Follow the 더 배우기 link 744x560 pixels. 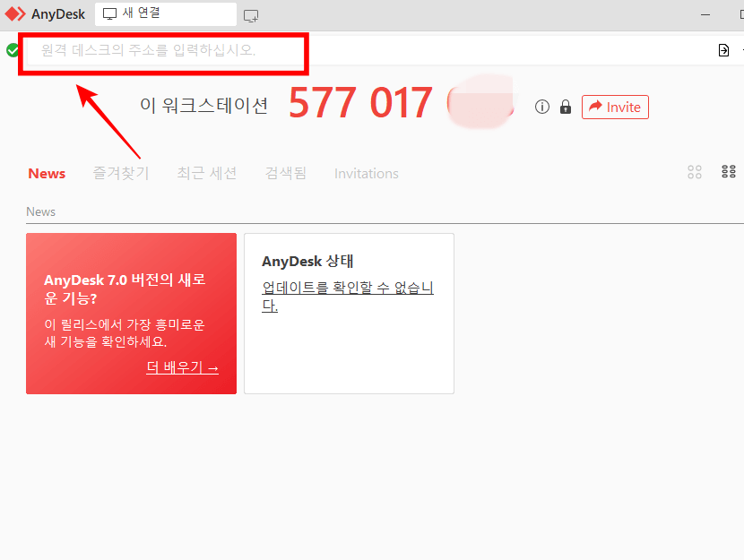coord(182,366)
